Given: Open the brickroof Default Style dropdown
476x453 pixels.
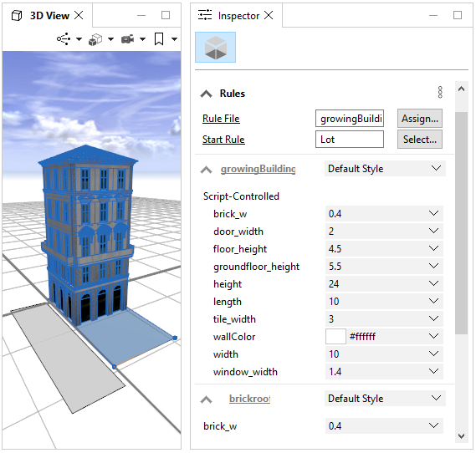Looking at the screenshot, I should click(385, 399).
